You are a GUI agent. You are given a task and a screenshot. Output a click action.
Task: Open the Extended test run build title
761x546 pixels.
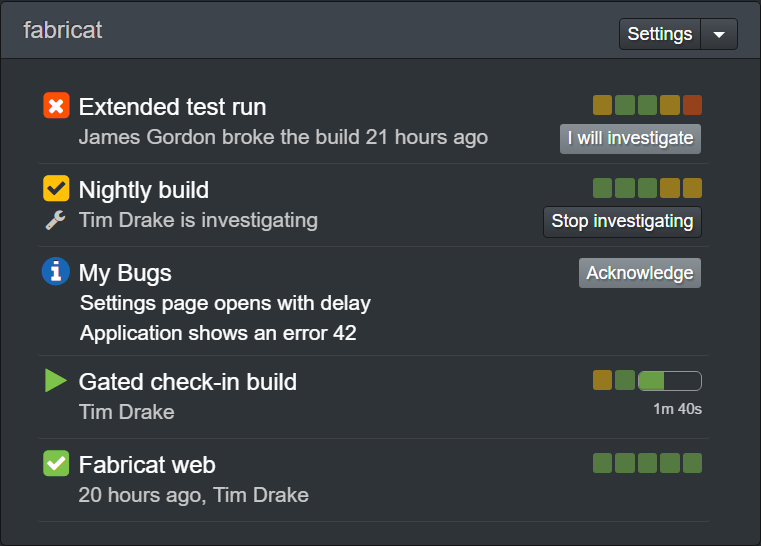[172, 107]
